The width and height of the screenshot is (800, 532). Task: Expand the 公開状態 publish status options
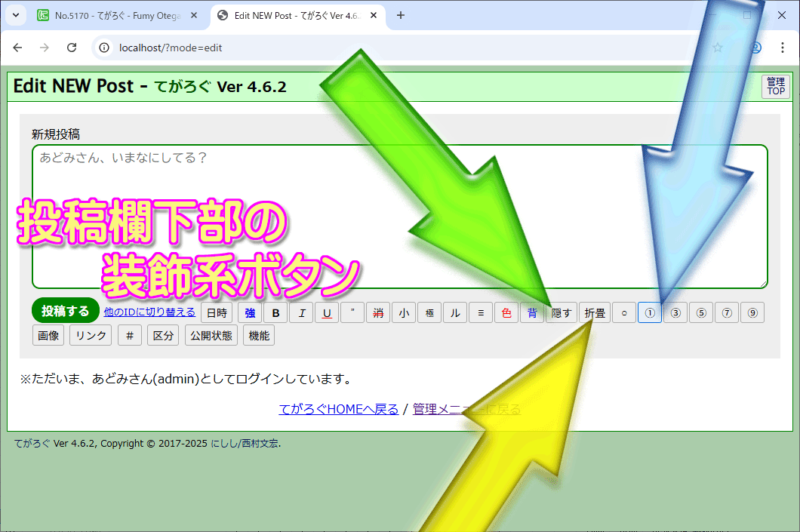211,336
